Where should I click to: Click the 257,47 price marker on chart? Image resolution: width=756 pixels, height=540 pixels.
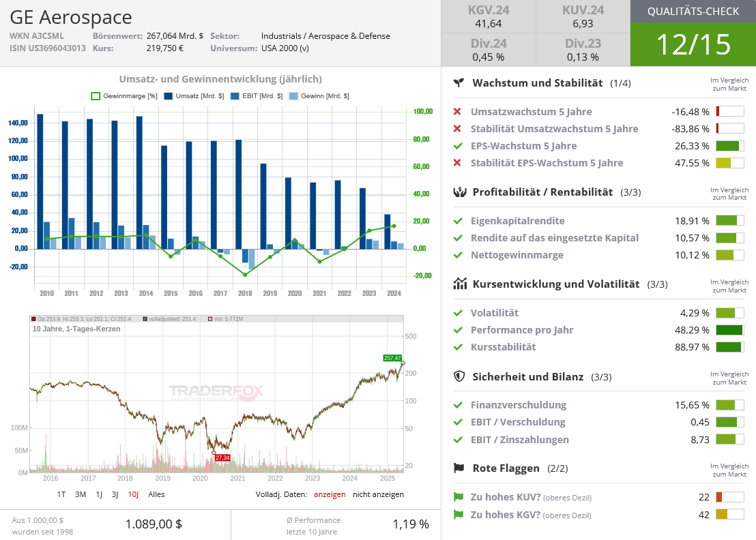pyautogui.click(x=392, y=358)
